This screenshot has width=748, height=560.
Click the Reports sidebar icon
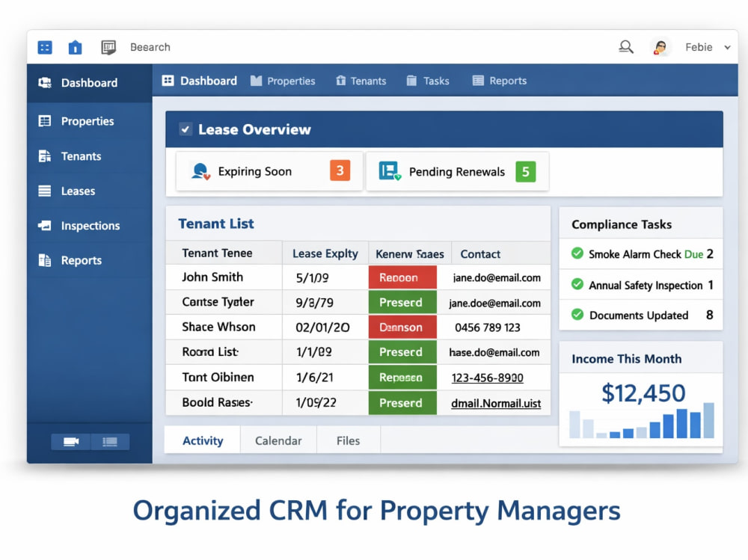(45, 260)
